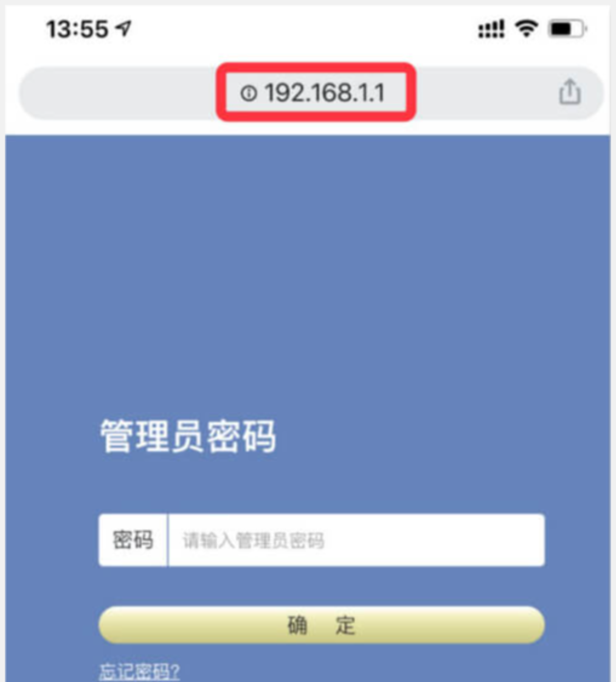Click the site info icon before 192.168.1.1

pos(249,93)
